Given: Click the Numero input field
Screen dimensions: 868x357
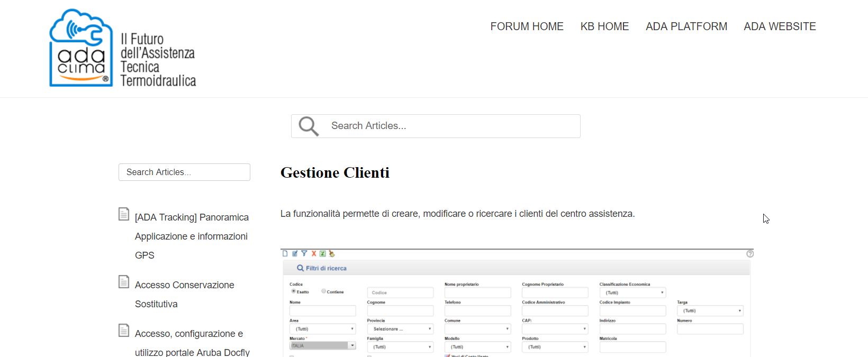Looking at the screenshot, I should (x=710, y=329).
